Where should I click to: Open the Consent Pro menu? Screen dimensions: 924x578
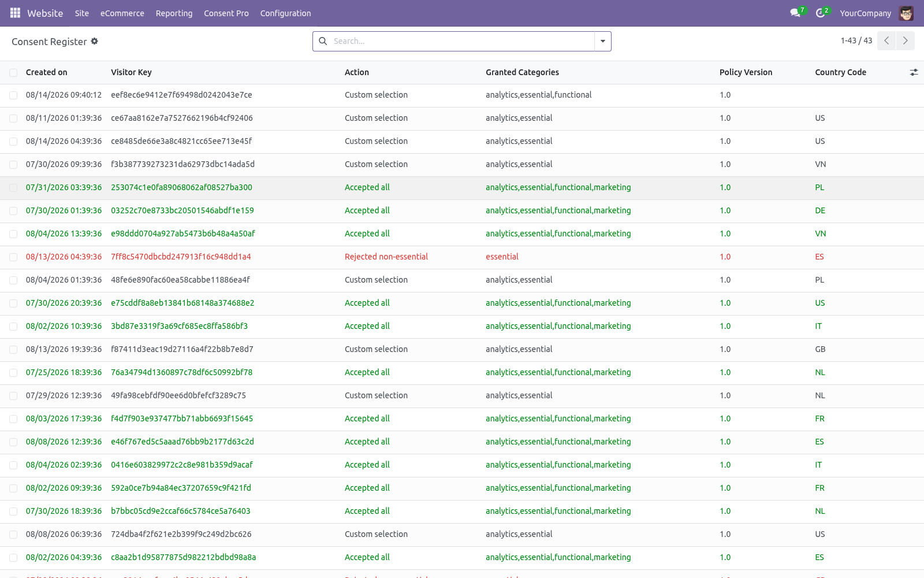[226, 13]
